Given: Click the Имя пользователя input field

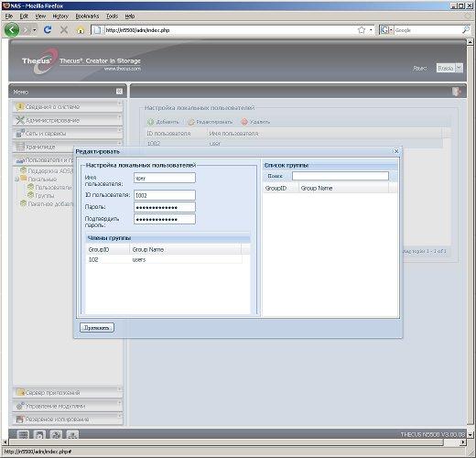Looking at the screenshot, I should 165,178.
